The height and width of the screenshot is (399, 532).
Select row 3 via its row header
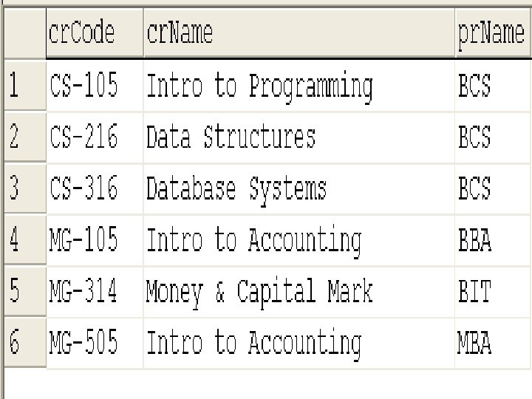[x=25, y=188]
